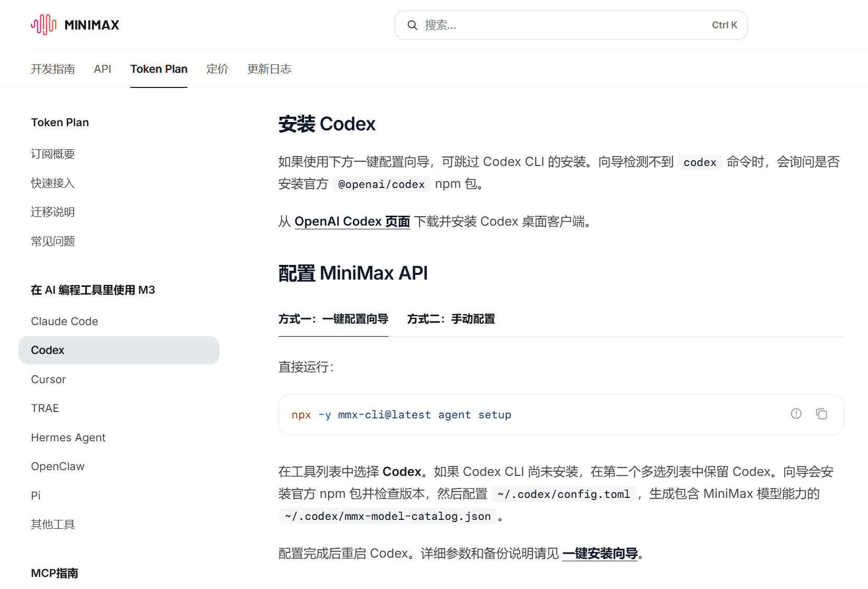The width and height of the screenshot is (868, 589).
Task: Open the 开发指南 nav tab
Action: tap(53, 69)
